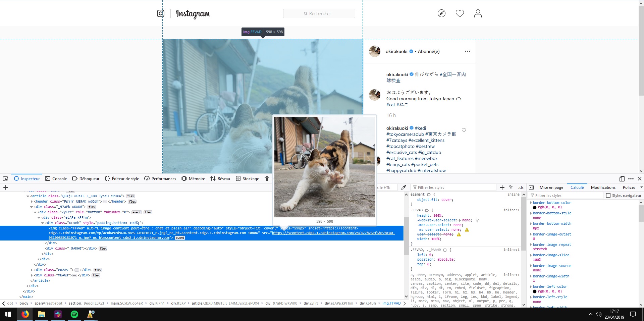Viewport: 644px width, 321px height.
Task: Open Stockage tab
Action: click(x=248, y=179)
